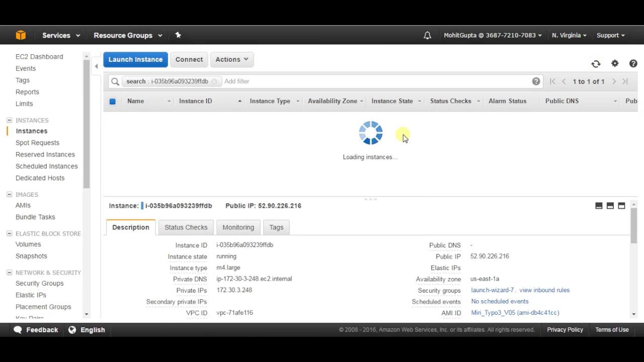Open EC2 Dashboard in sidebar
This screenshot has width=644, height=362.
tap(39, 57)
